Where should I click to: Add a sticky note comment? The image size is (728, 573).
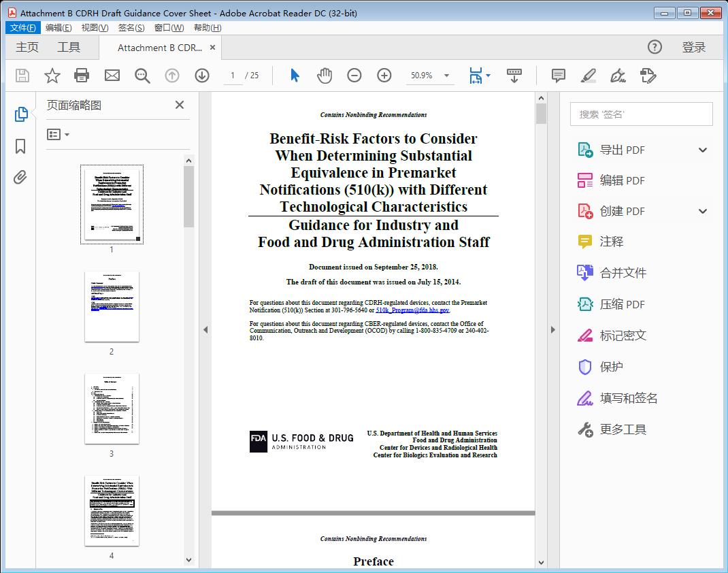[x=559, y=76]
